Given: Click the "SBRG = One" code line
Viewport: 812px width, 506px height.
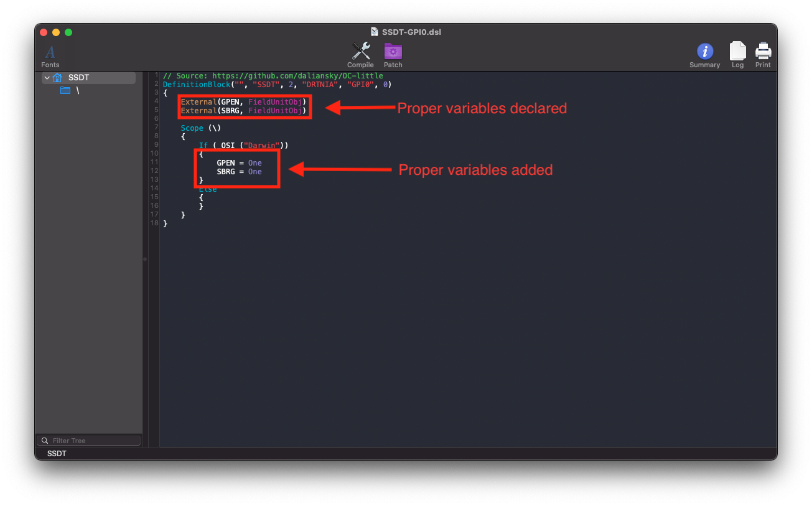Looking at the screenshot, I should tap(239, 172).
